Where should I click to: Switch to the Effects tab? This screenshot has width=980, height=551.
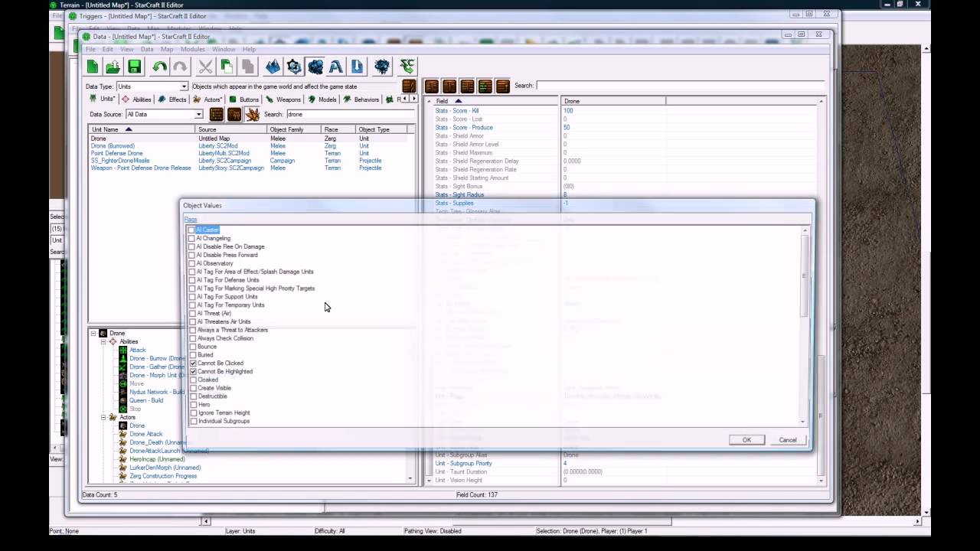click(172, 99)
